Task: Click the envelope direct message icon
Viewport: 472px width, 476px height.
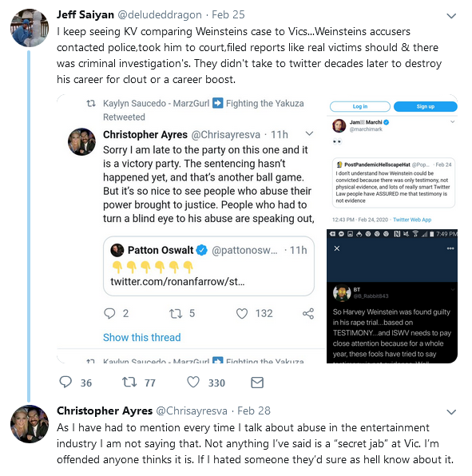Action: click(x=257, y=383)
